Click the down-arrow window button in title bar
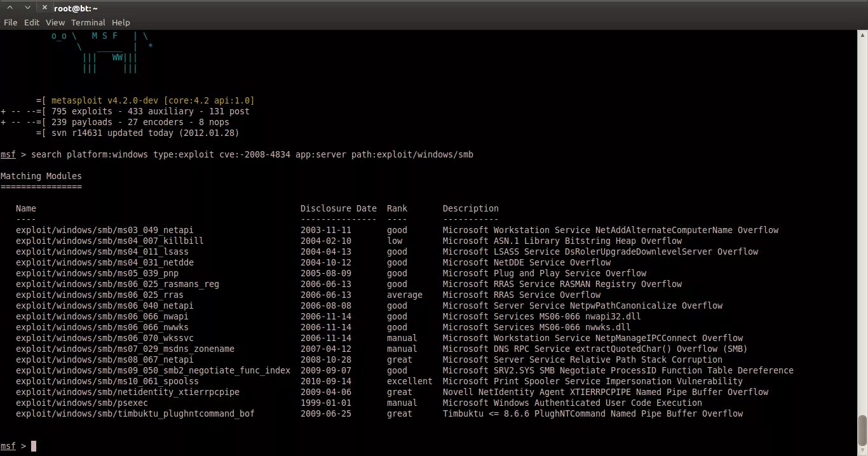Screen dimensions: 868x456 click(x=26, y=8)
